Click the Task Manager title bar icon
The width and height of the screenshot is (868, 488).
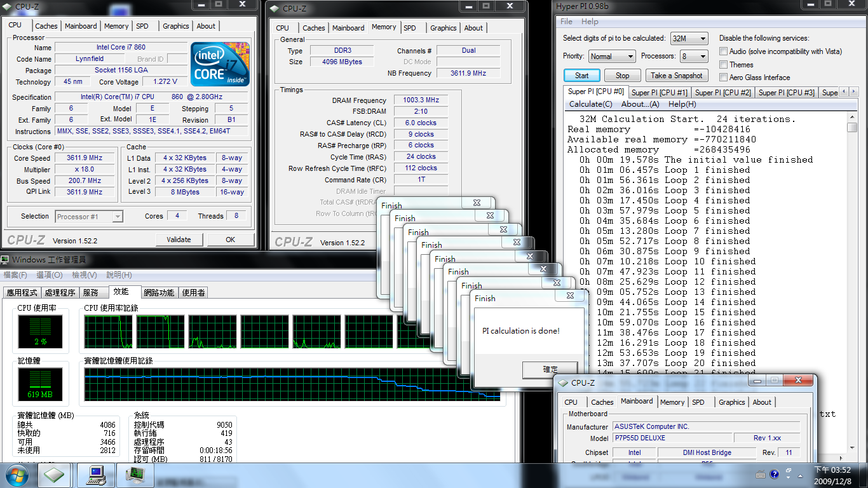[x=5, y=259]
